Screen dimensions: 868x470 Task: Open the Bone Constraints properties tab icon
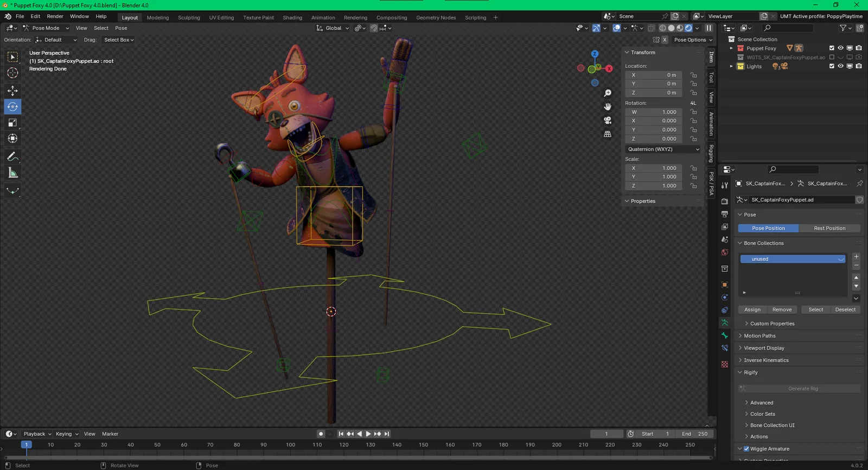(x=725, y=348)
